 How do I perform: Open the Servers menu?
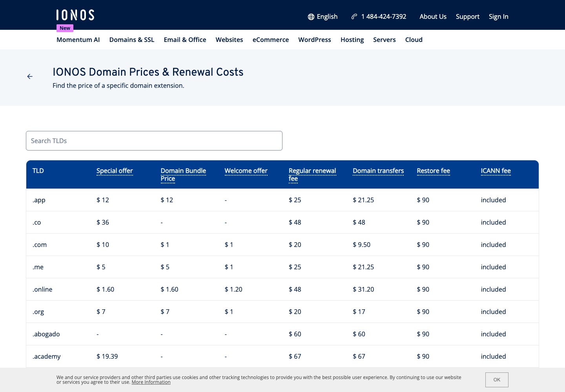385,40
